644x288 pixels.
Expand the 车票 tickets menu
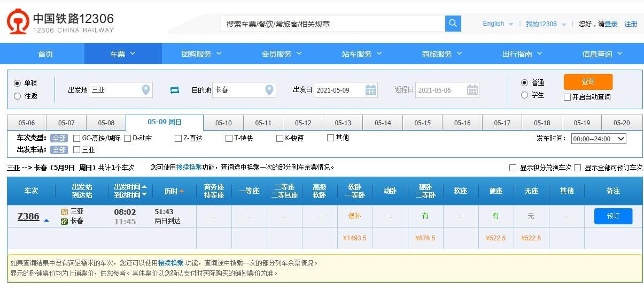click(123, 54)
